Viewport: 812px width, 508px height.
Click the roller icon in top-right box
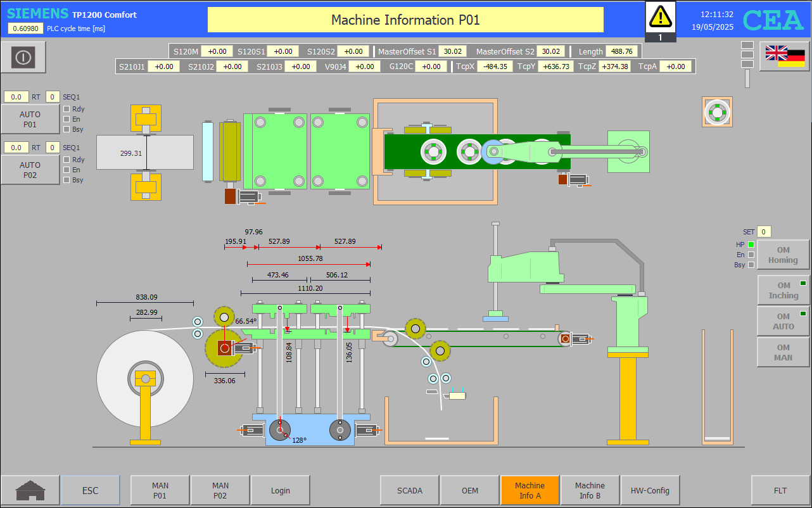click(x=717, y=112)
